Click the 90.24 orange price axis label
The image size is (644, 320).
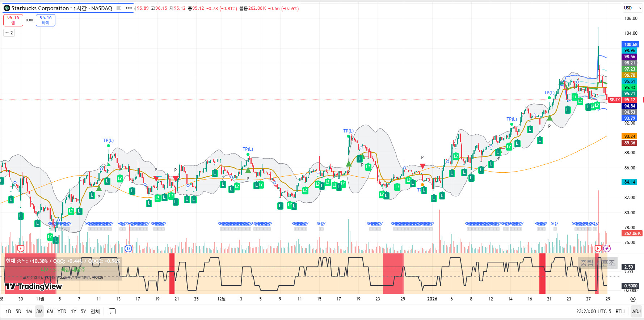tap(630, 136)
